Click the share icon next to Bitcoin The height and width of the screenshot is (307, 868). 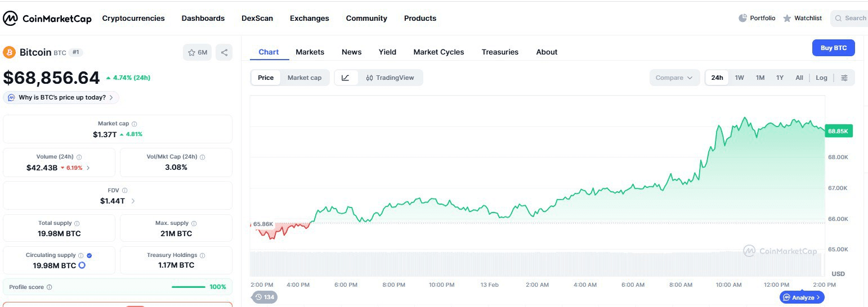[224, 52]
